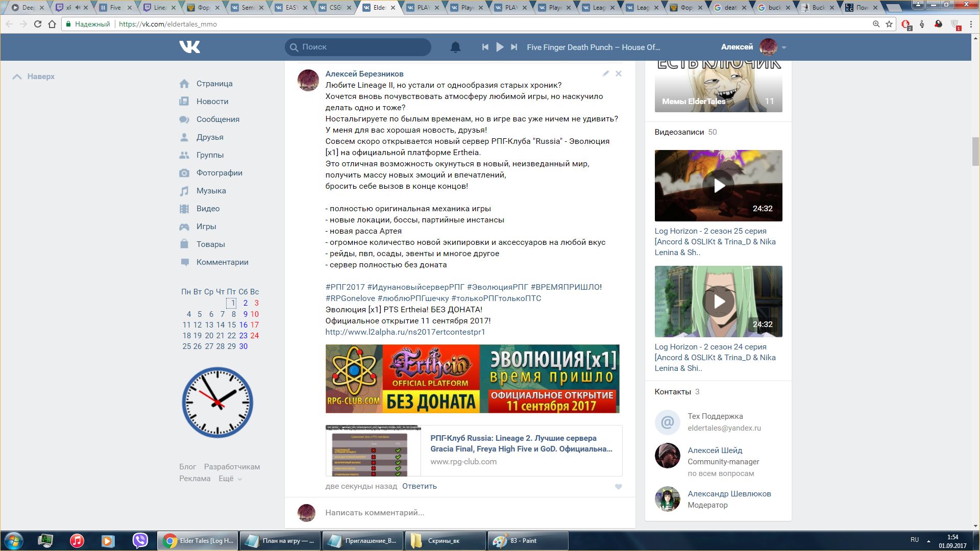
Task: Open Новости in left menu
Action: click(212, 102)
